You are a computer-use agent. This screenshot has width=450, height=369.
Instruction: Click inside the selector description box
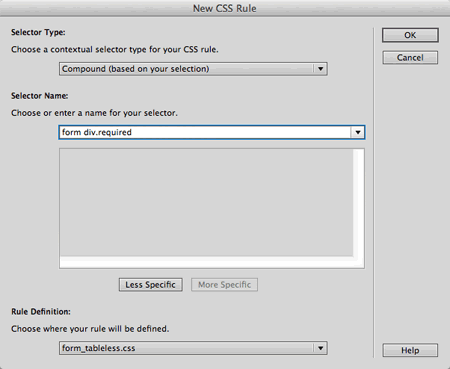click(x=206, y=202)
